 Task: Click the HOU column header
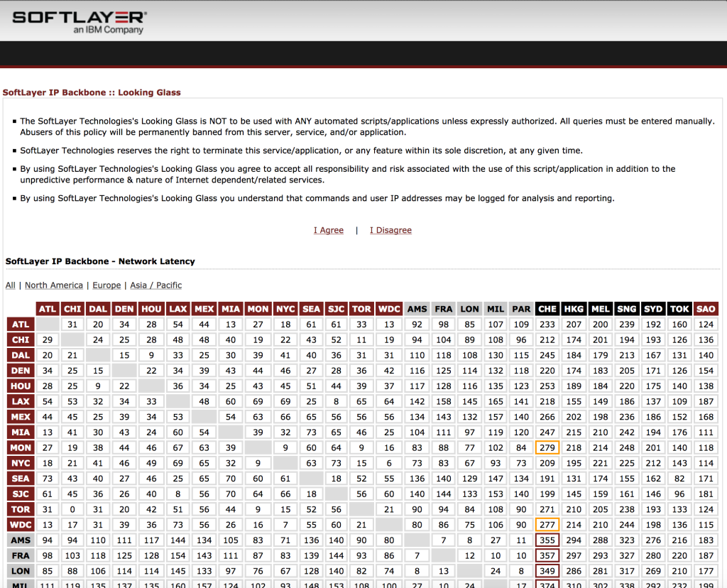(x=152, y=309)
